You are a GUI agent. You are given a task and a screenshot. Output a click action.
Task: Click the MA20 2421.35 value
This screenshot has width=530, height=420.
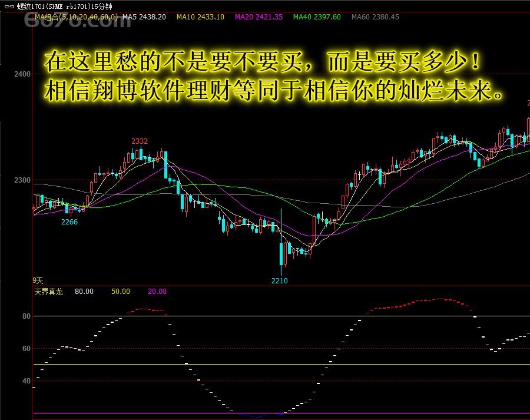(259, 17)
